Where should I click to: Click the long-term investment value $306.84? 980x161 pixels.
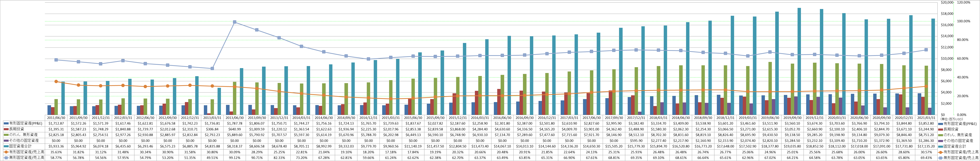pos(212,129)
